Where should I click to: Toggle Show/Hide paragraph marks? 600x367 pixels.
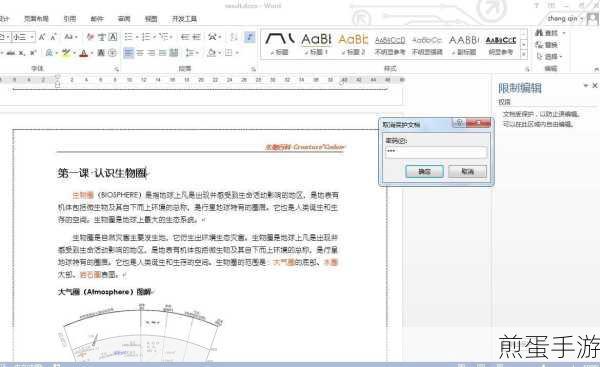tap(249, 37)
